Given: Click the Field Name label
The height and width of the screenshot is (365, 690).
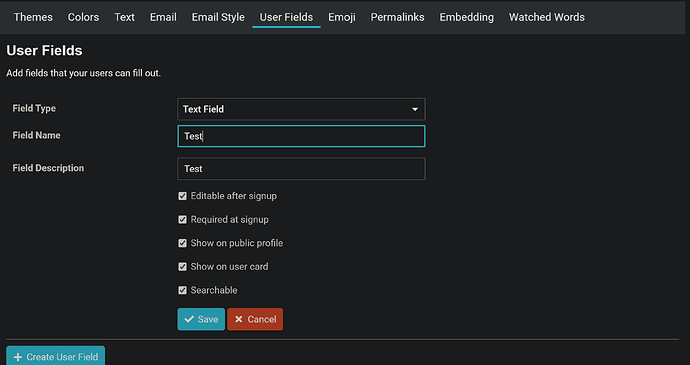Looking at the screenshot, I should click(36, 135).
